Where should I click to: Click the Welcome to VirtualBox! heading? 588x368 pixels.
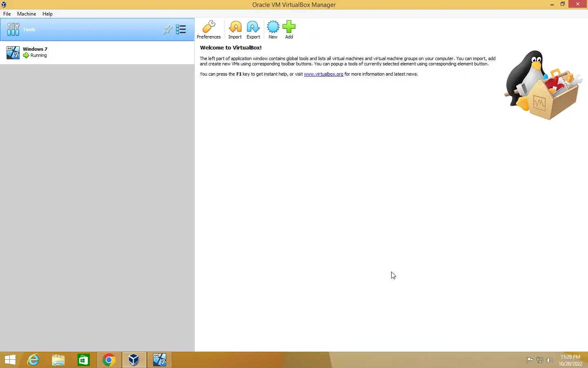tap(231, 47)
